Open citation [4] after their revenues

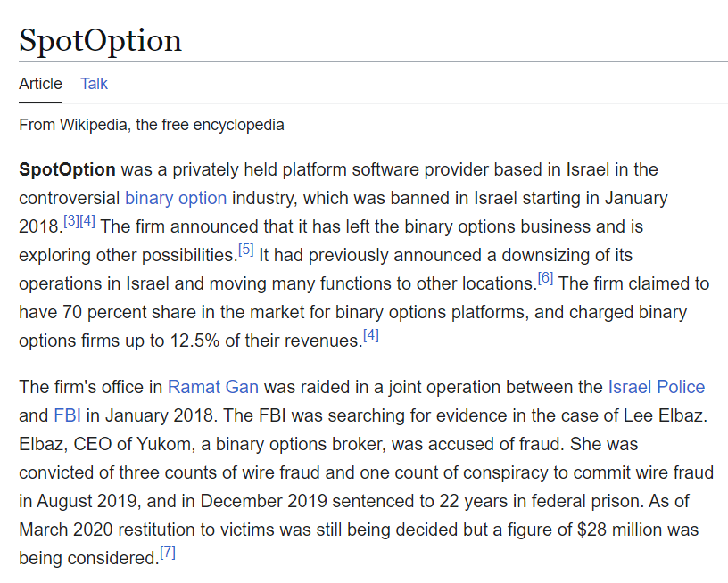pos(371,335)
